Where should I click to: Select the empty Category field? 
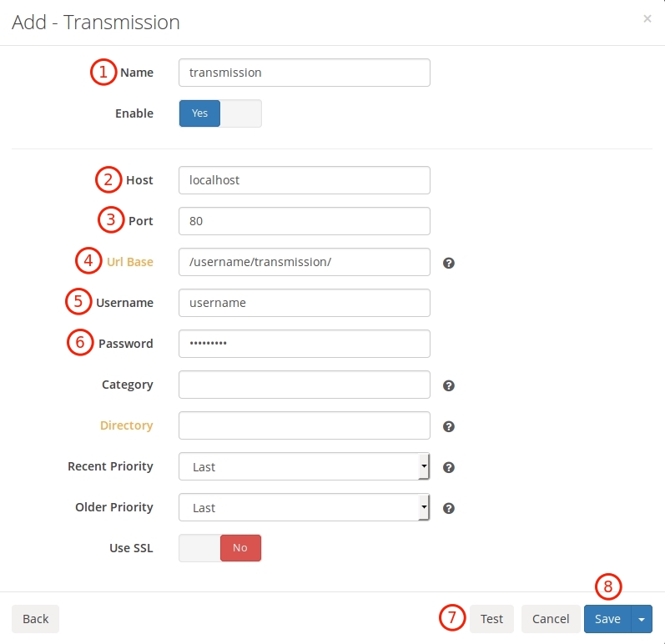304,385
